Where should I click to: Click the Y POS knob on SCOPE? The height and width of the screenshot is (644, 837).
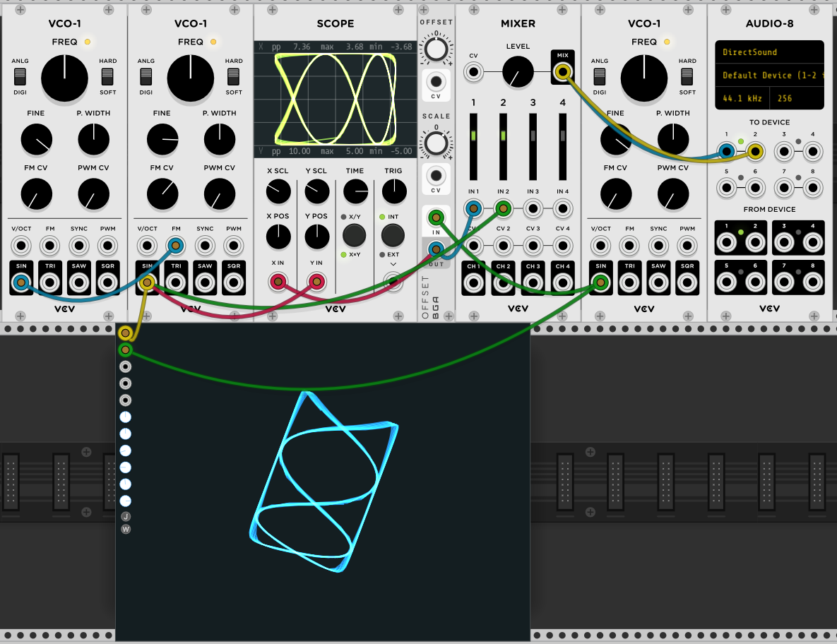tap(316, 237)
